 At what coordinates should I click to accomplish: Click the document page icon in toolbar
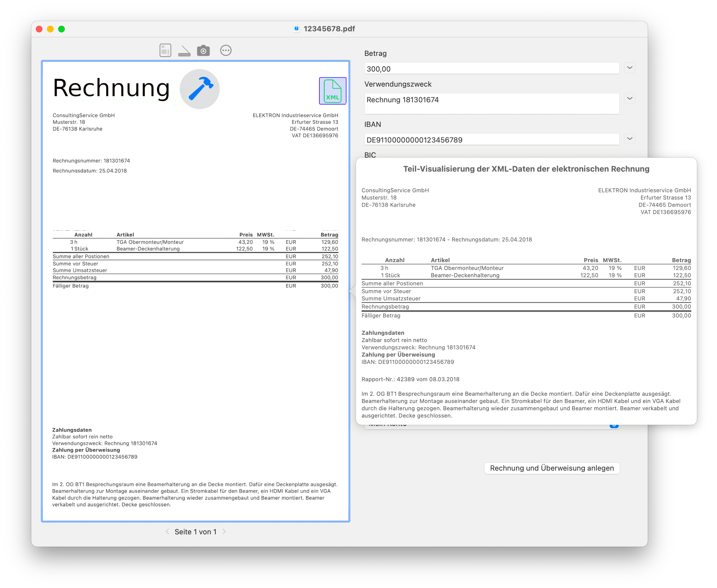coord(165,51)
